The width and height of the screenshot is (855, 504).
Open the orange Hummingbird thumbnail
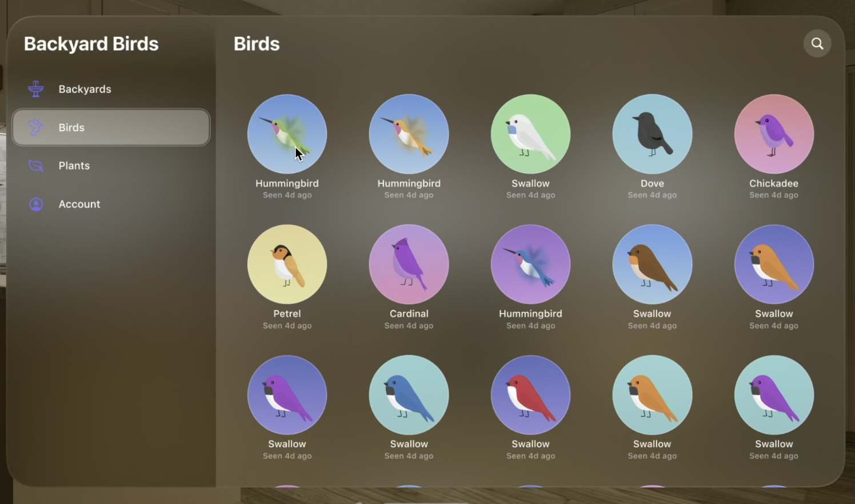tap(409, 134)
